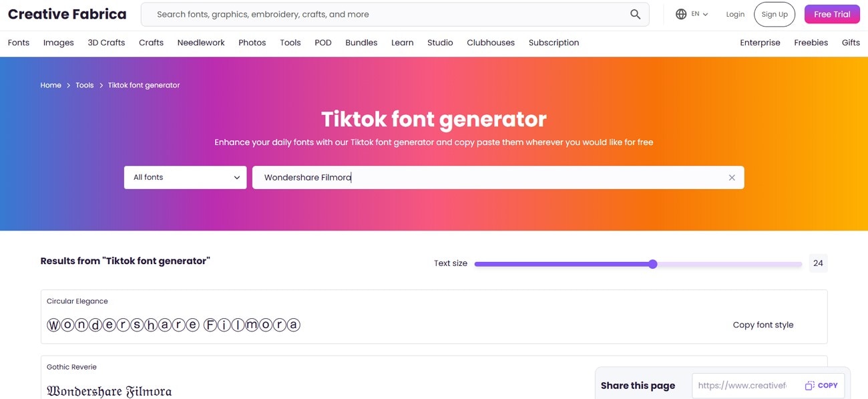This screenshot has height=399, width=868.
Task: Expand the All fonts dropdown
Action: [x=185, y=177]
